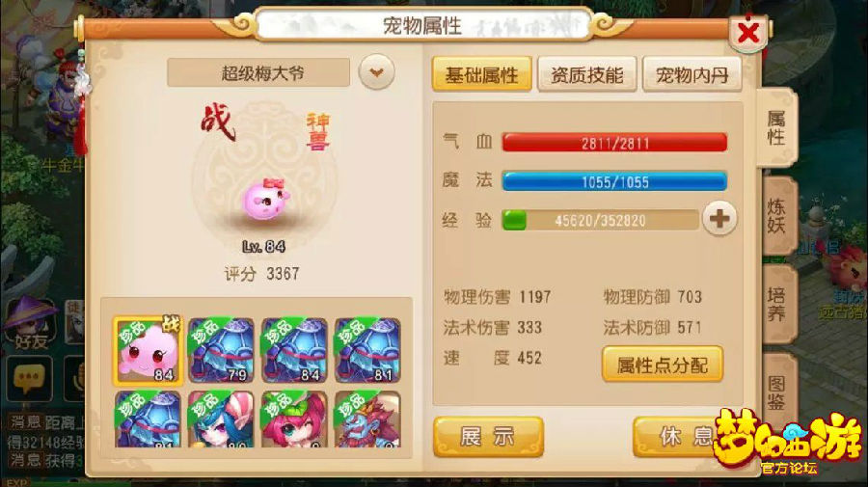Select the 基础属性 tab
This screenshot has width=868, height=487.
tap(481, 74)
